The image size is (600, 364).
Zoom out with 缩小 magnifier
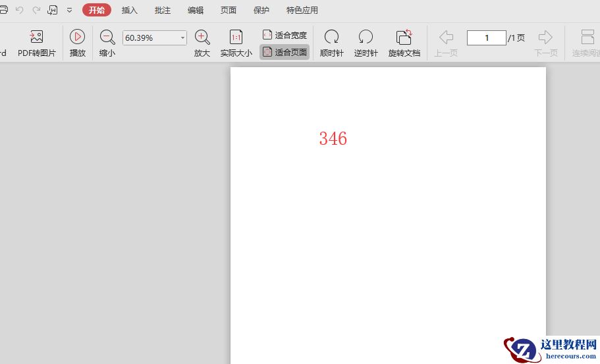[x=107, y=43]
